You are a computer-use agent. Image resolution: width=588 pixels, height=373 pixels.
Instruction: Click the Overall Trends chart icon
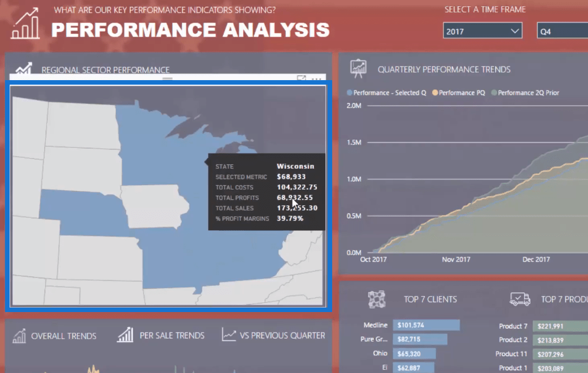coord(19,336)
